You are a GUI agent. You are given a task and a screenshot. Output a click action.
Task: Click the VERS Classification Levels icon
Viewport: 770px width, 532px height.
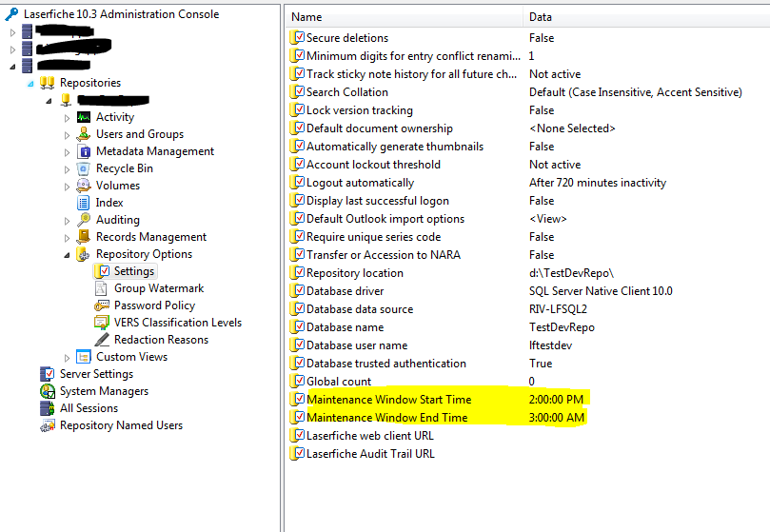[102, 323]
